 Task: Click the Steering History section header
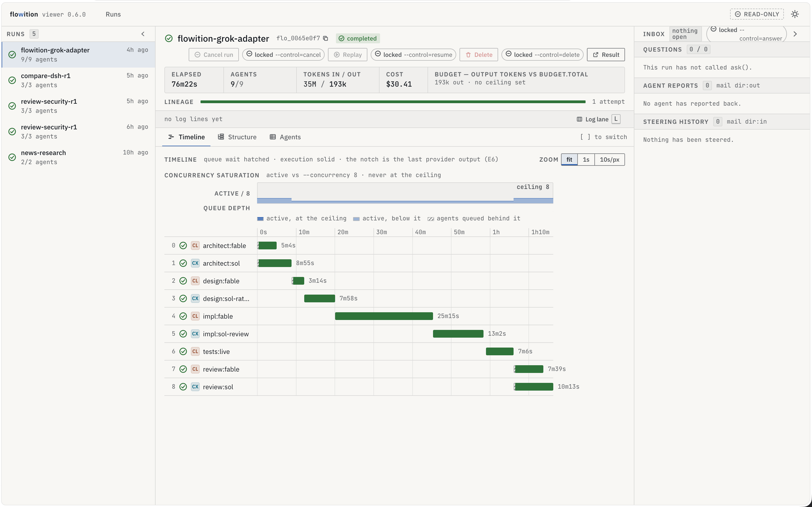click(722, 122)
